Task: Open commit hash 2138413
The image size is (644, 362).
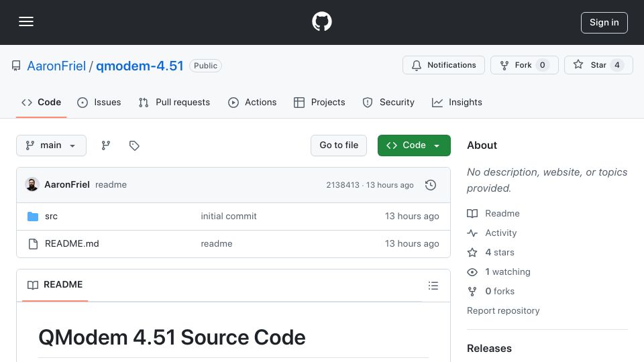Action: (343, 185)
